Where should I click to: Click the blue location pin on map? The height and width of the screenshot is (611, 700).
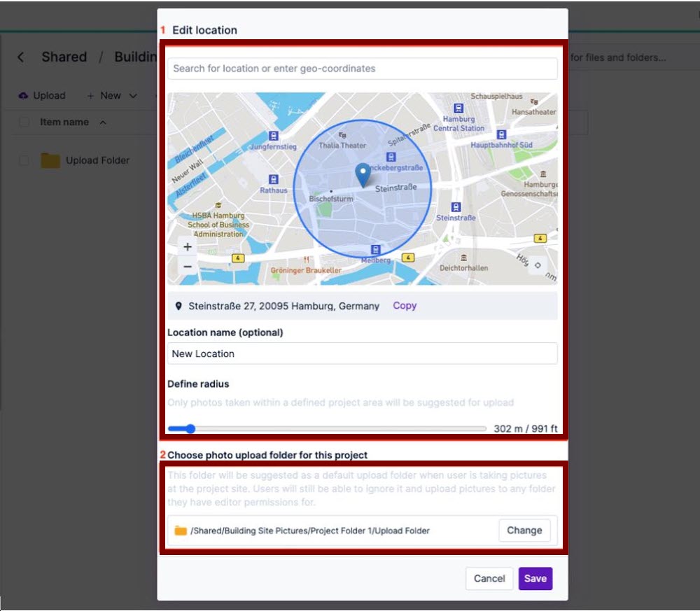coord(363,174)
